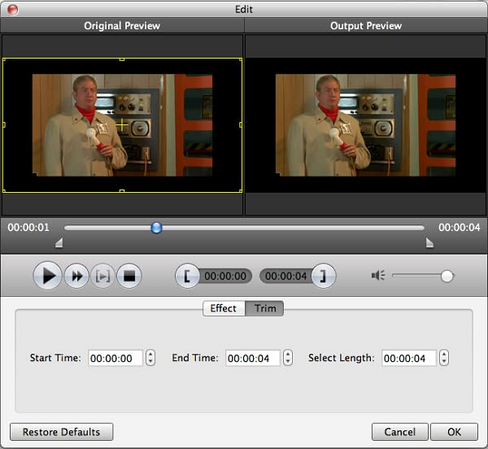Click the Restore Defaults button
Viewport: 488px width, 449px height.
coord(62,432)
